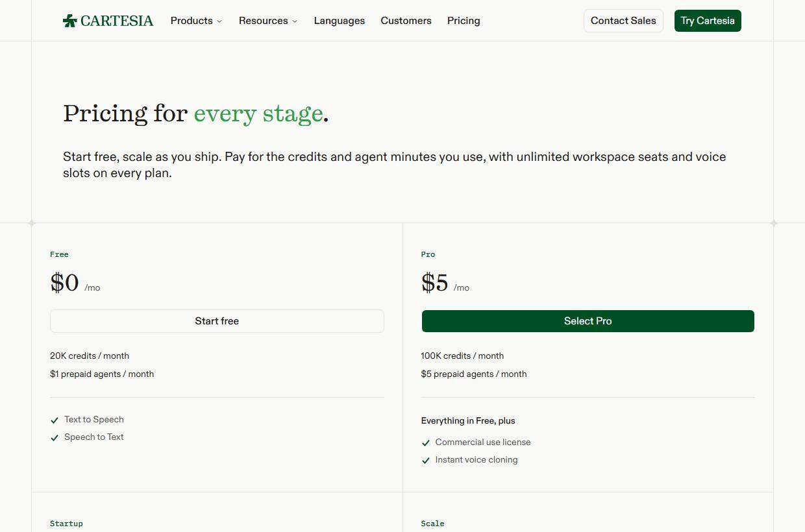The width and height of the screenshot is (805, 532).
Task: Click the Cartesia logo
Action: (108, 21)
